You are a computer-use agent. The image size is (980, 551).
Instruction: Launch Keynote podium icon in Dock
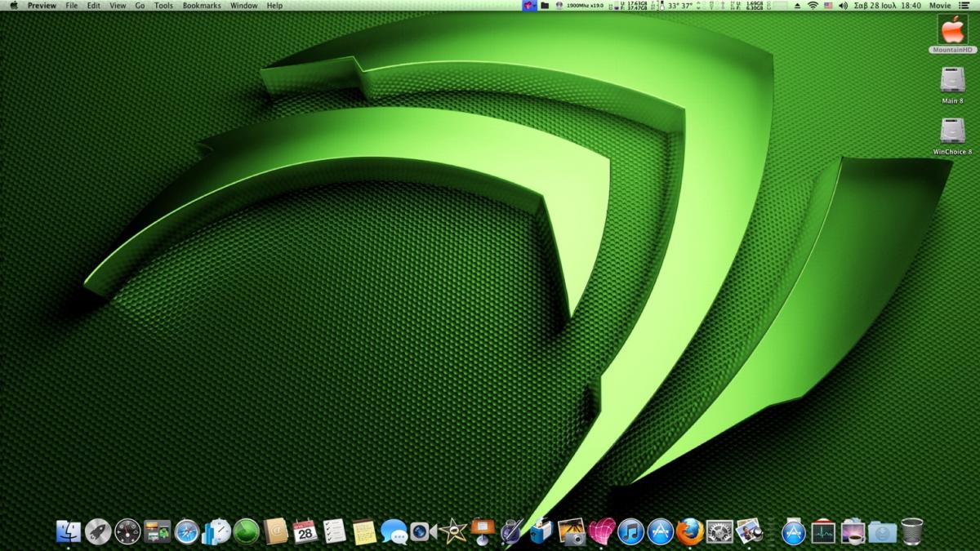(483, 531)
